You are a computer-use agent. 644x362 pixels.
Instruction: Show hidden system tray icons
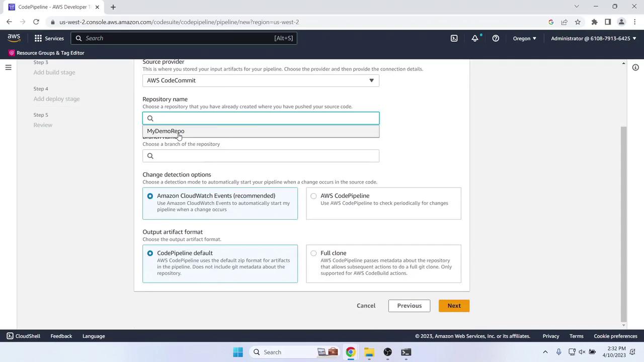(545, 352)
